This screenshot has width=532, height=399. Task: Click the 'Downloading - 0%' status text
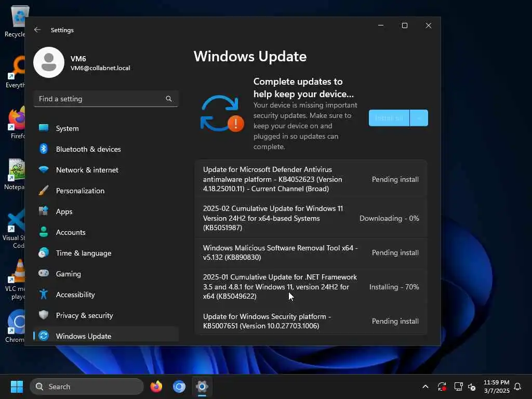[x=389, y=218]
